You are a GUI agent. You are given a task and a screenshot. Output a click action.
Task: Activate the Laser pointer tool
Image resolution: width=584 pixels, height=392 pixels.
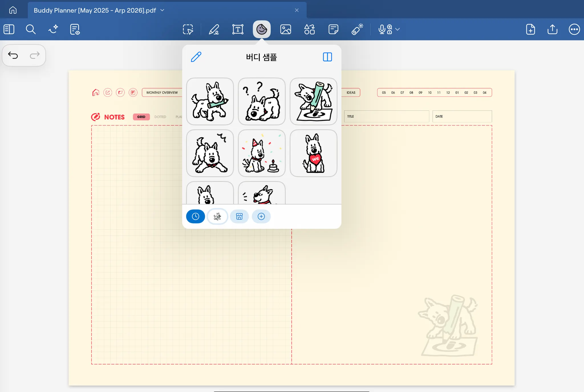click(x=357, y=29)
